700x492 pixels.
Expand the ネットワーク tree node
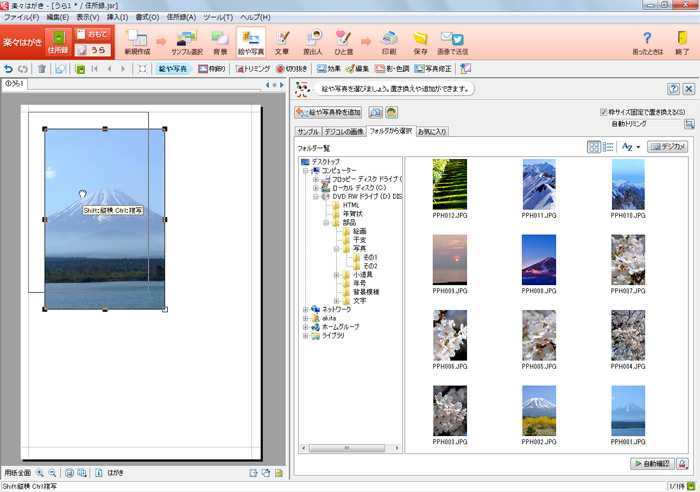click(305, 310)
